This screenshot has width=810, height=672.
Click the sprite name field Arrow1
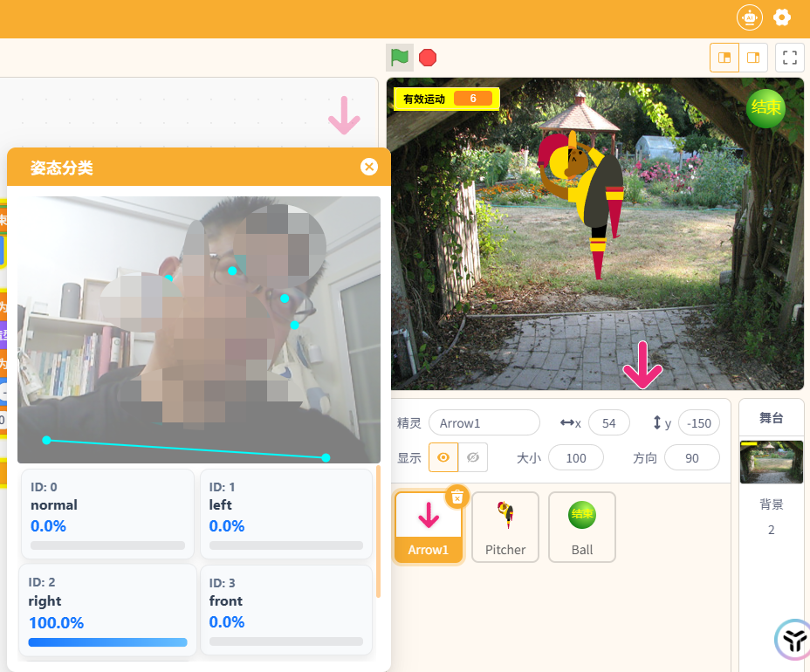(484, 423)
